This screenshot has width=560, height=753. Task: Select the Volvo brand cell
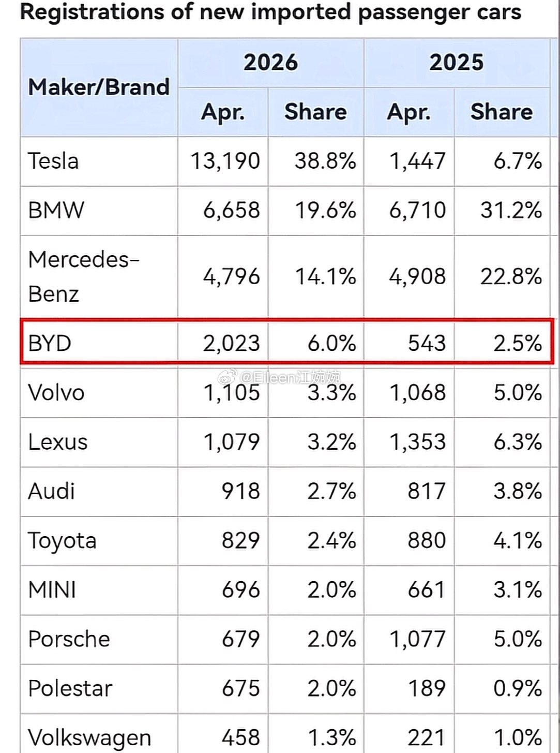pyautogui.click(x=99, y=392)
